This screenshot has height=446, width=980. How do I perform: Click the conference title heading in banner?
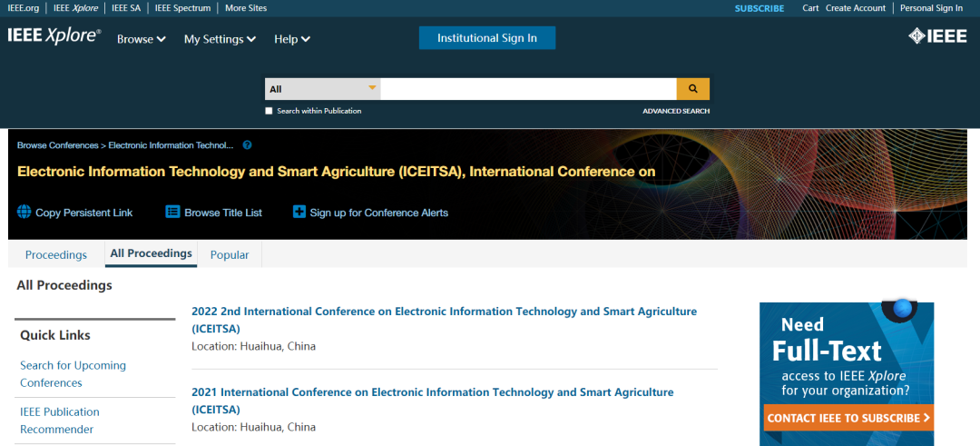pos(337,172)
